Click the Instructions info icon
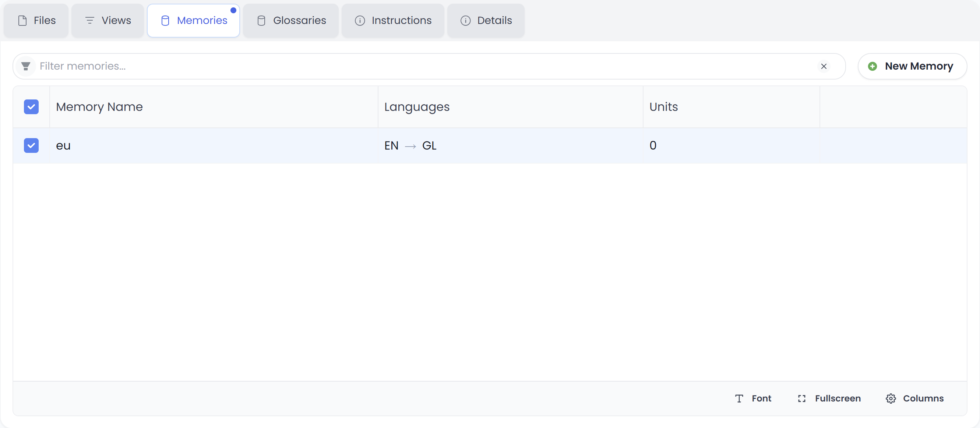 (359, 21)
